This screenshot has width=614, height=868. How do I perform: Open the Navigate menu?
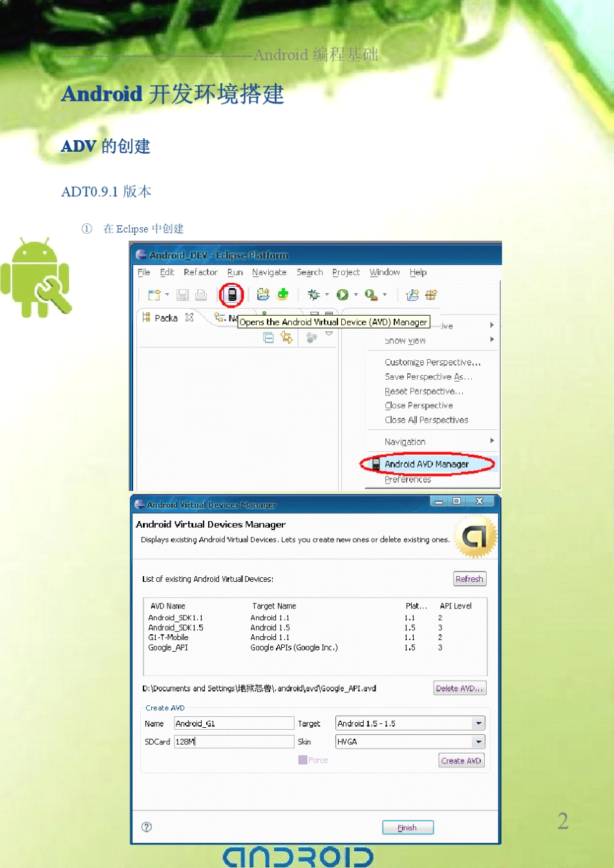point(270,273)
